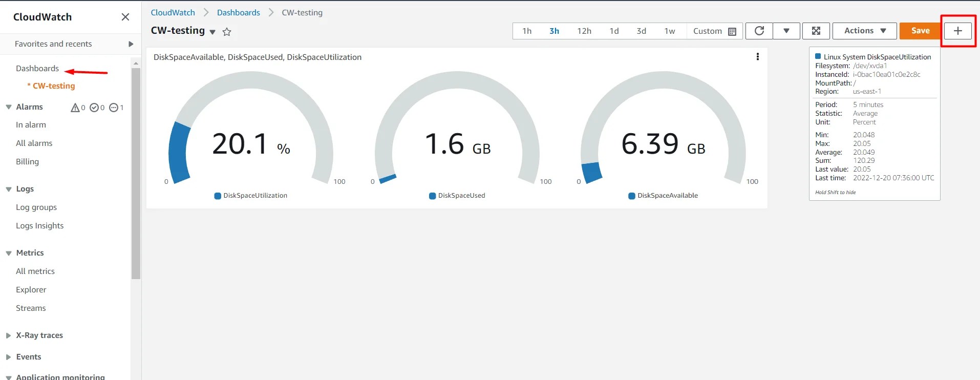Open CW-testing dashboard name dropdown

212,32
